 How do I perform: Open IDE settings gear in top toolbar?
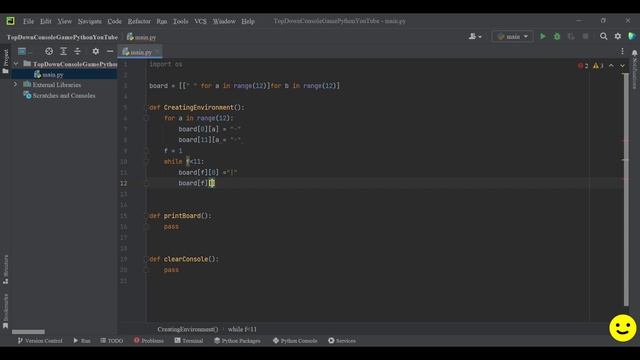pos(618,37)
